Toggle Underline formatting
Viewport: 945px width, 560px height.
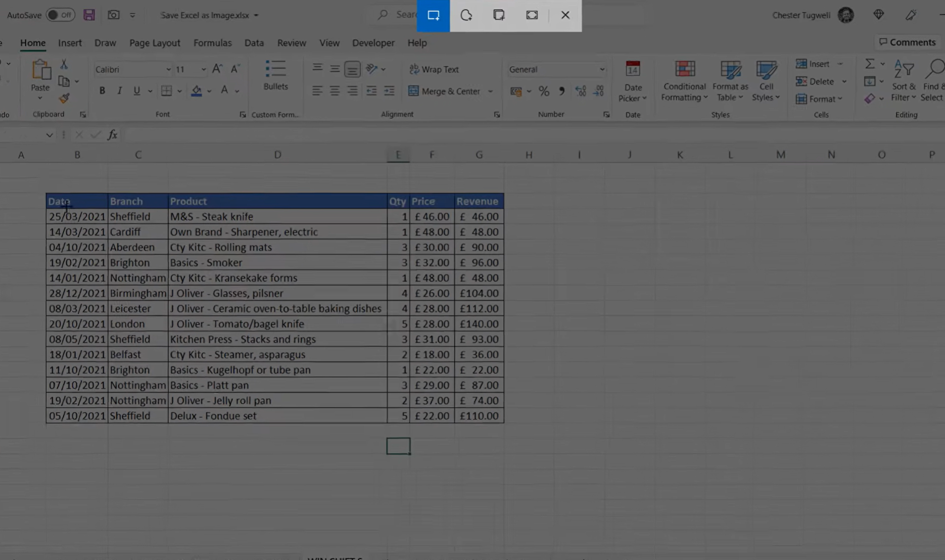[x=136, y=91]
